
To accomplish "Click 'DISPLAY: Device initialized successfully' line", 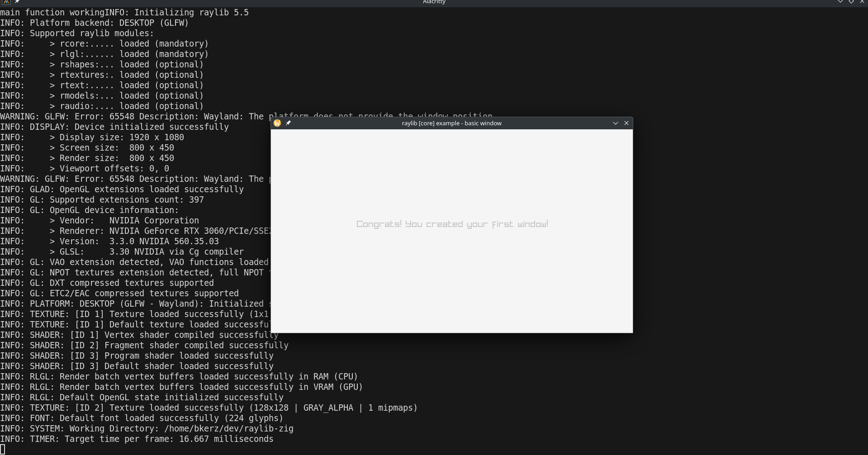I will [x=114, y=127].
